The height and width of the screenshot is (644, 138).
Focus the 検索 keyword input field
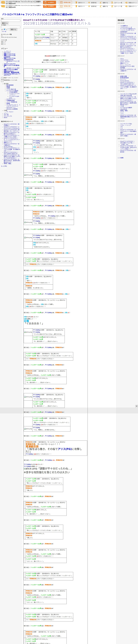11,21
